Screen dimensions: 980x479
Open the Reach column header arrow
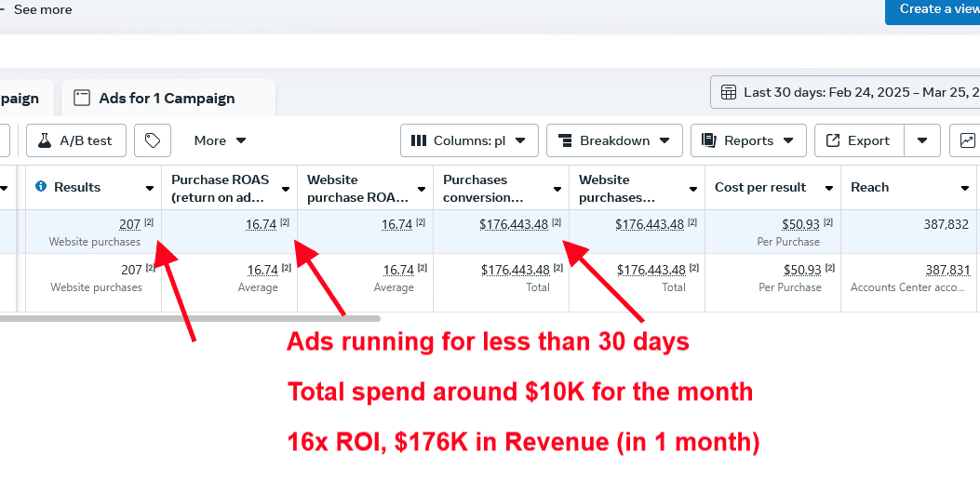click(965, 189)
